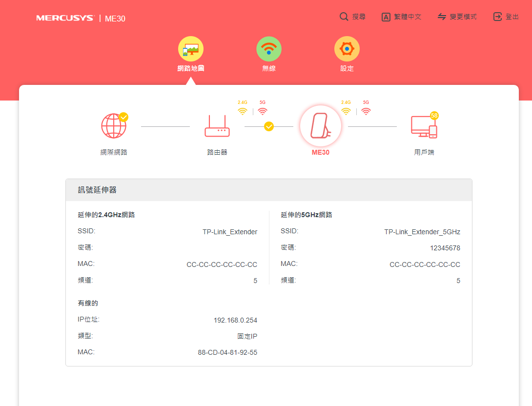Select the internet globe icon
The height and width of the screenshot is (406, 532).
pyautogui.click(x=114, y=126)
